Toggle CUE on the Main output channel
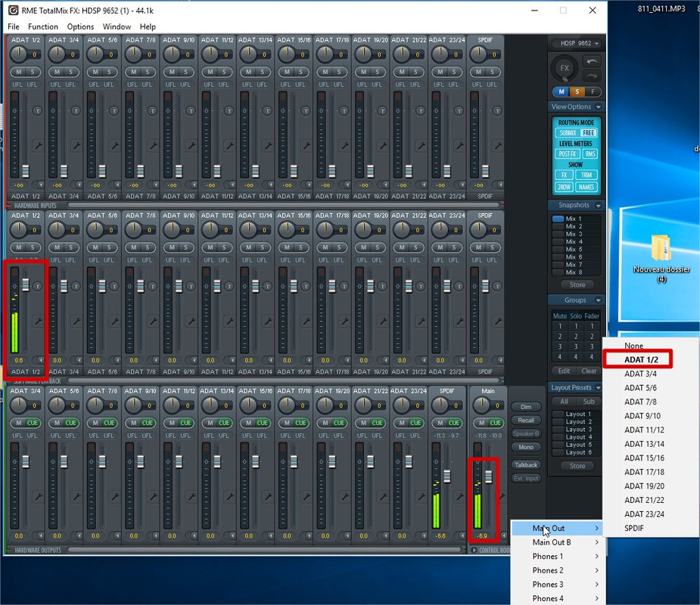Screen dimensions: 700x605 point(495,423)
